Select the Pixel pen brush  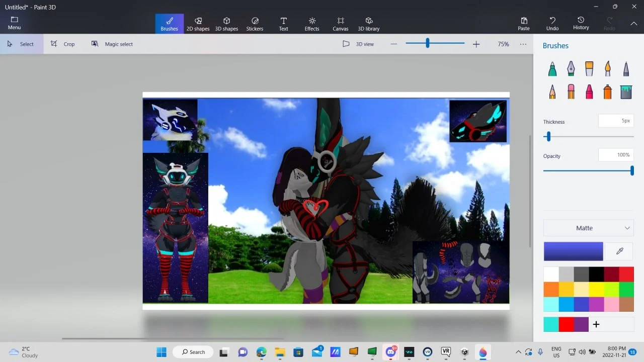coord(626,69)
